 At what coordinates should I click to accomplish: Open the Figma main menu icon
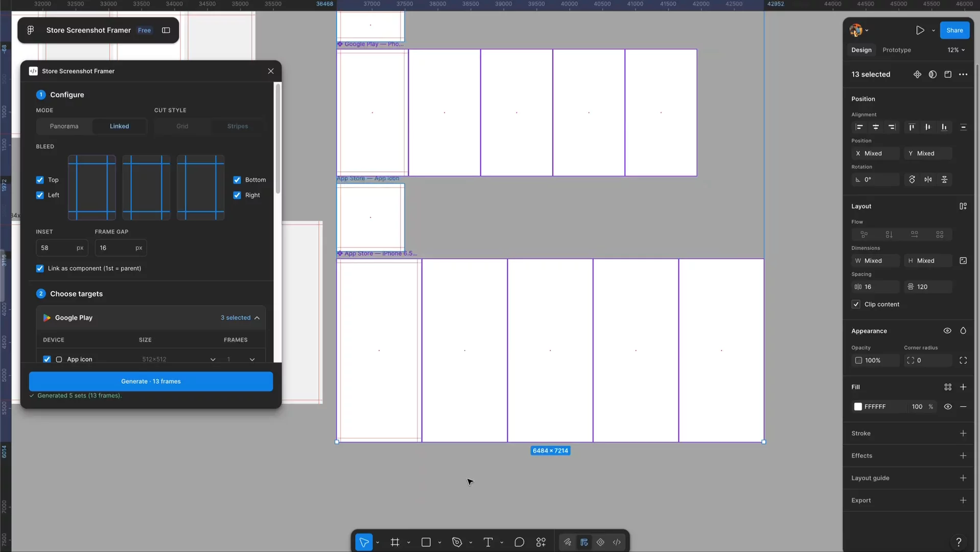pyautogui.click(x=31, y=30)
